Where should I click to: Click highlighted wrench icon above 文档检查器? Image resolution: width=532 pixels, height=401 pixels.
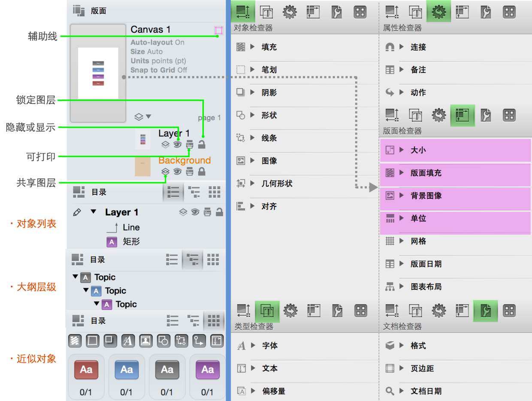click(x=486, y=311)
